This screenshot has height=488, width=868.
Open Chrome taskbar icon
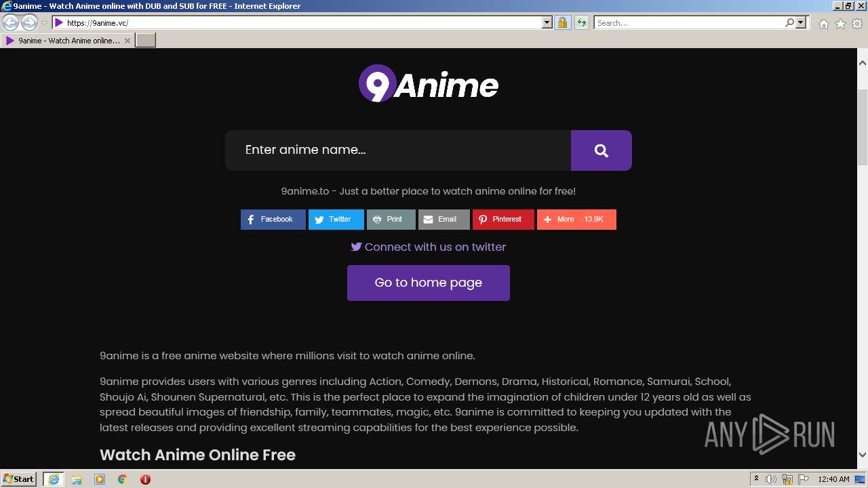[x=123, y=479]
